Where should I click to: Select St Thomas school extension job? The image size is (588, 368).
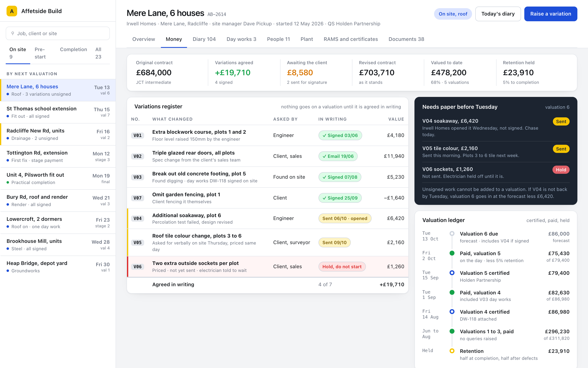pyautogui.click(x=58, y=112)
